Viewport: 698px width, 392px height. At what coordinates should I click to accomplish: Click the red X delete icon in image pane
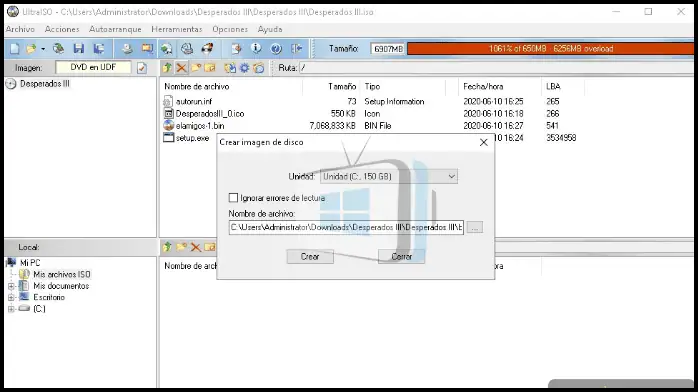click(x=181, y=68)
